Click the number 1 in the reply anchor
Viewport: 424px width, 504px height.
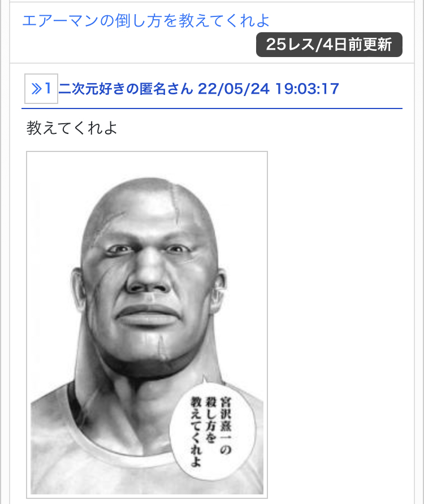pyautogui.click(x=48, y=88)
